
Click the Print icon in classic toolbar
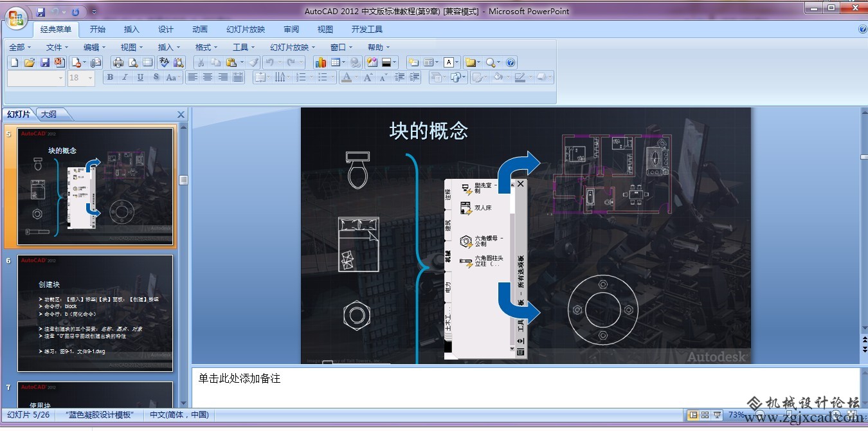(x=118, y=62)
